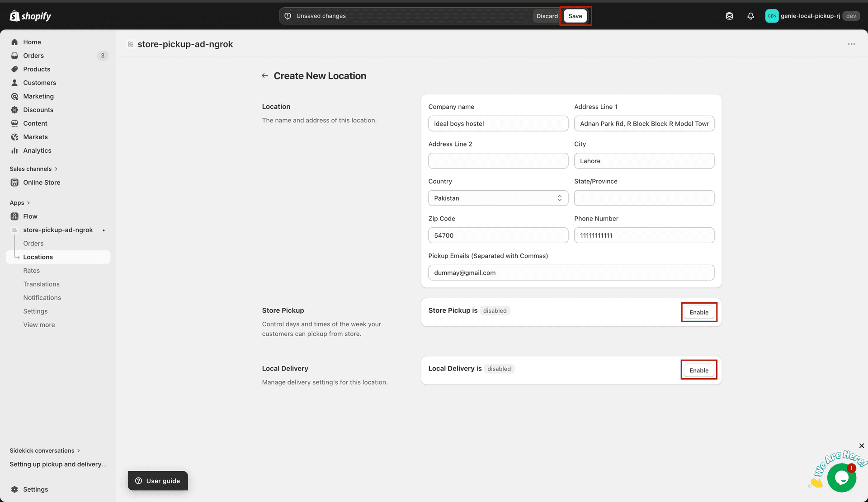Open the User guide
The image size is (868, 502).
[x=157, y=480]
